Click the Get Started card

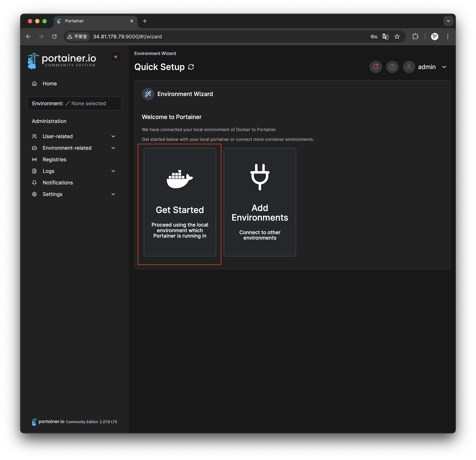(x=180, y=202)
